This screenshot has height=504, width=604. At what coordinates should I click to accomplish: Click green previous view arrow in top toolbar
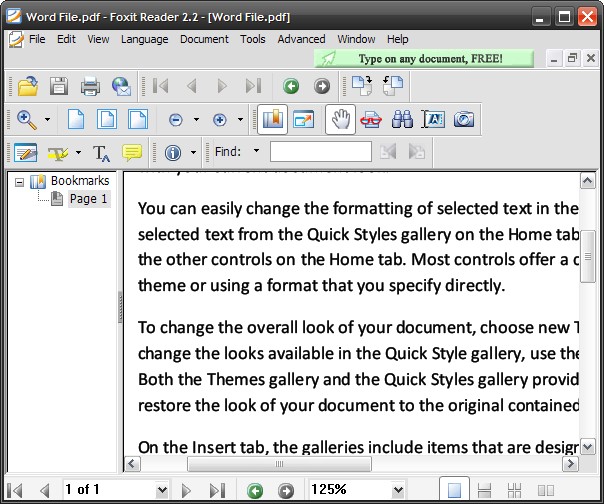291,86
